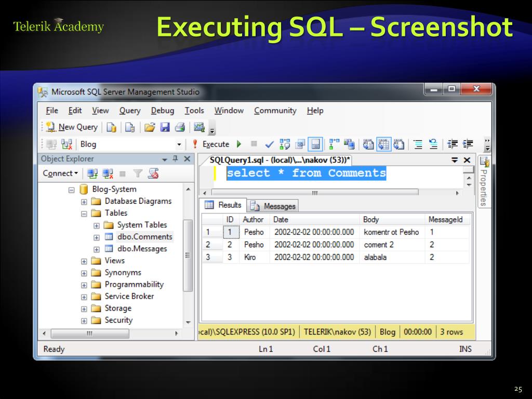Click the Comment Out Lines icon

[x=418, y=144]
